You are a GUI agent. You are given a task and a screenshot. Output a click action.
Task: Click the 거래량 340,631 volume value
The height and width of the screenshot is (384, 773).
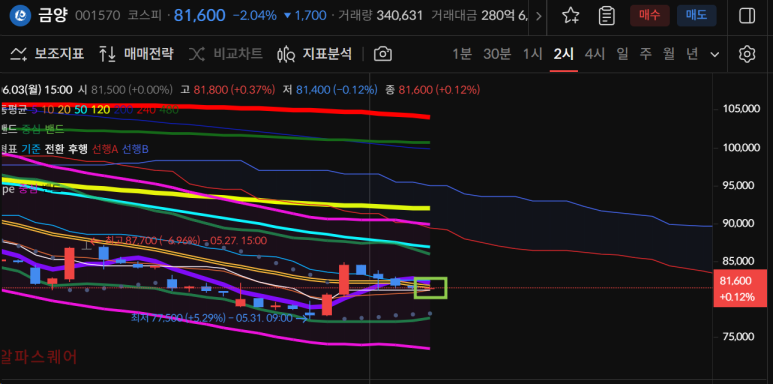tap(380, 16)
